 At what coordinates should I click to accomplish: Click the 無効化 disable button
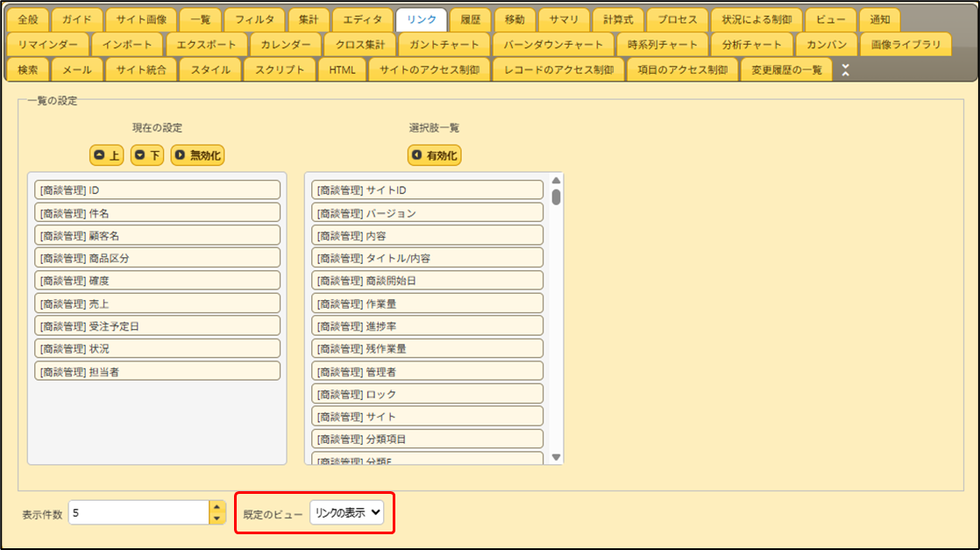(x=198, y=155)
